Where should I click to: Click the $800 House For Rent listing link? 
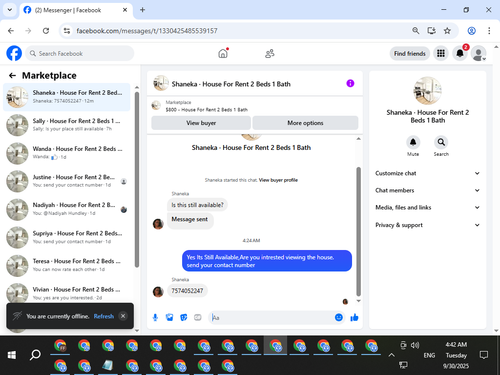[207, 110]
